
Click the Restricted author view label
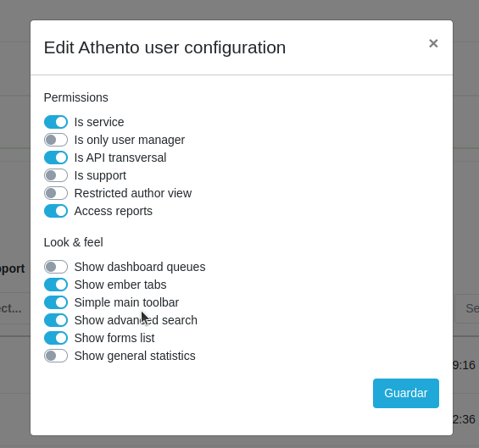(133, 193)
